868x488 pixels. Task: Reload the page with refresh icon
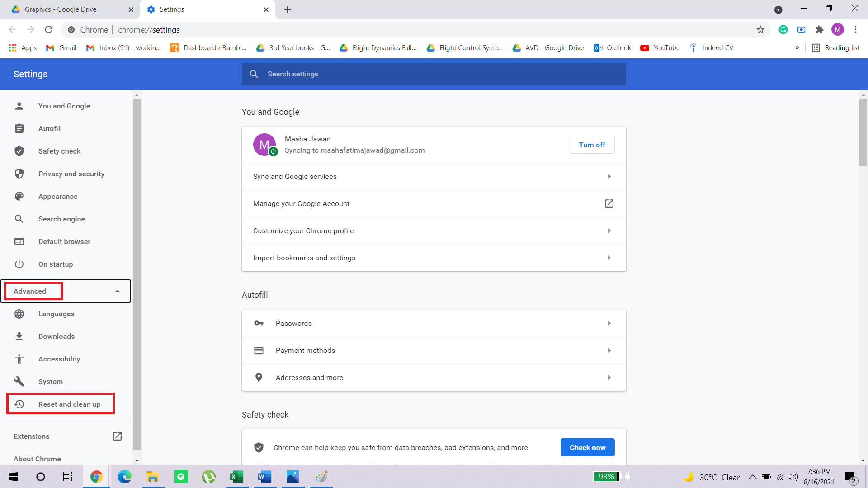click(49, 30)
